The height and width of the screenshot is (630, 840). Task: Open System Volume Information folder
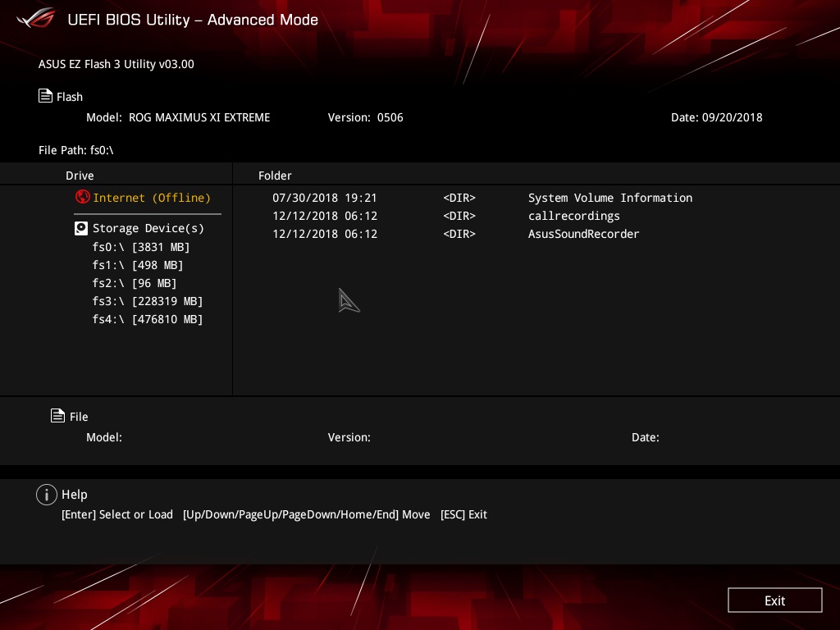[x=610, y=198]
